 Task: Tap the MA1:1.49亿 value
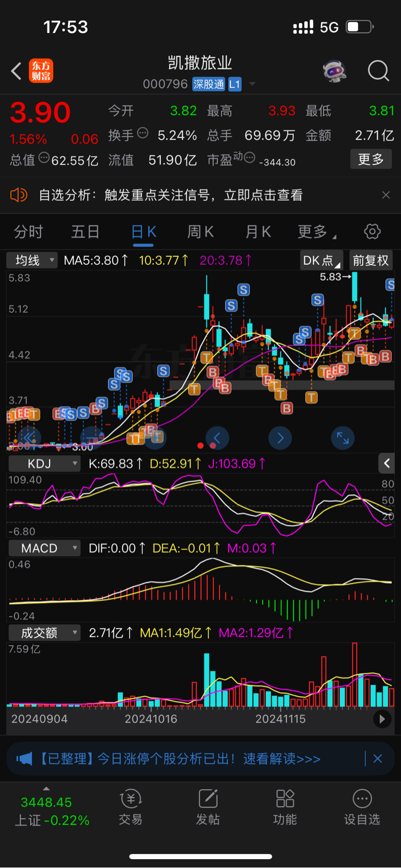176,633
